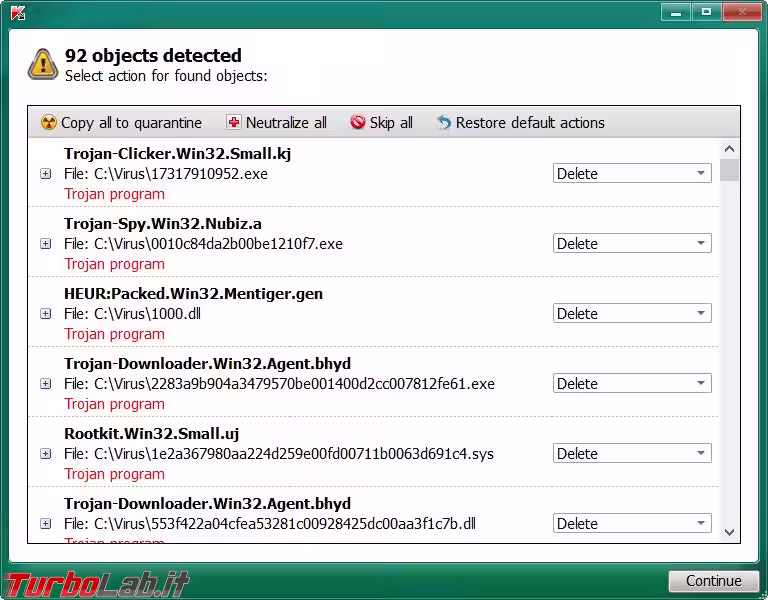Screen dimensions: 768x600
Task: Choose Skip all in the toolbar
Action: (x=391, y=123)
